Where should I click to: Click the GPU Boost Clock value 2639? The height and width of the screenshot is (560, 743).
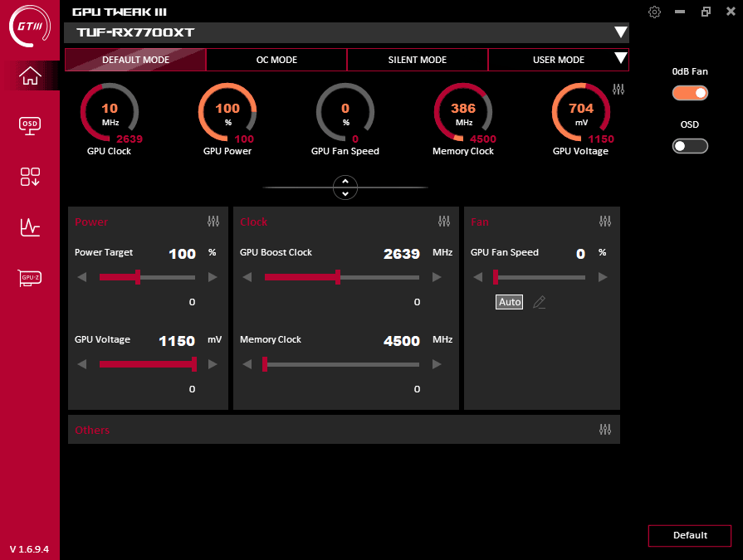402,254
